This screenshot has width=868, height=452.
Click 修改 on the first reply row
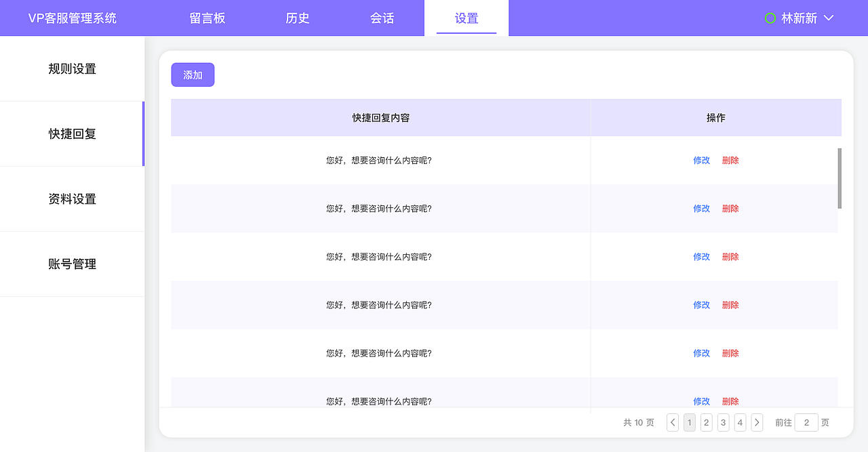701,160
